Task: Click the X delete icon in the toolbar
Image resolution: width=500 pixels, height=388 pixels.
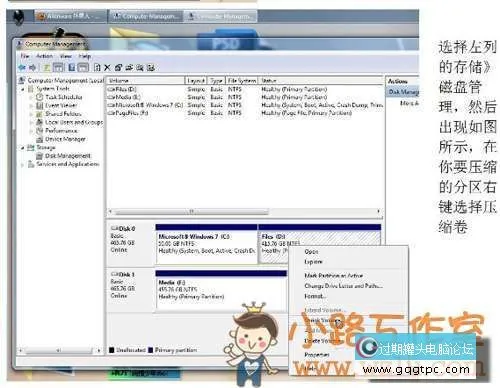Action: click(x=107, y=68)
